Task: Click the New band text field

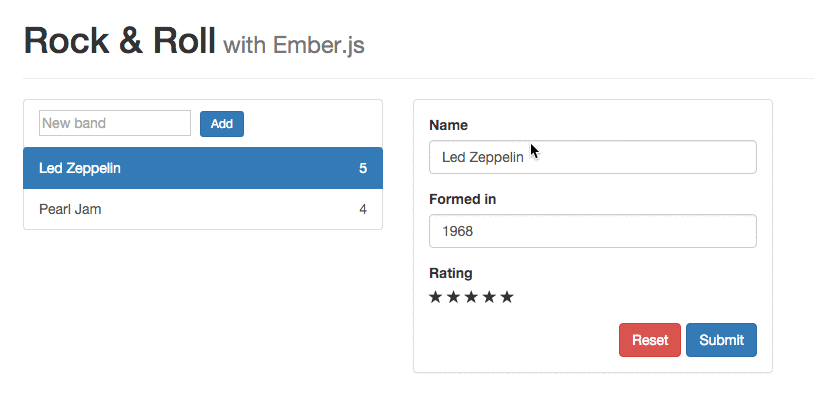Action: click(115, 123)
